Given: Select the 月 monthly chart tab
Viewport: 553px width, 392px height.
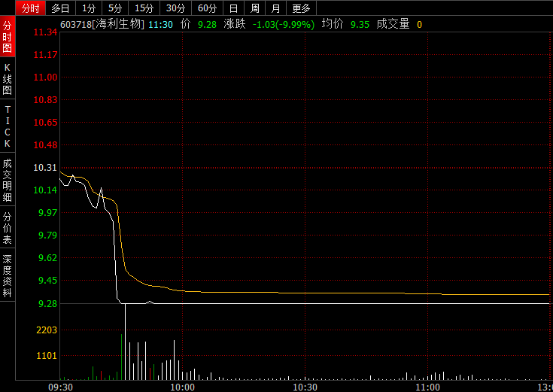Looking at the screenshot, I should coord(276,8).
